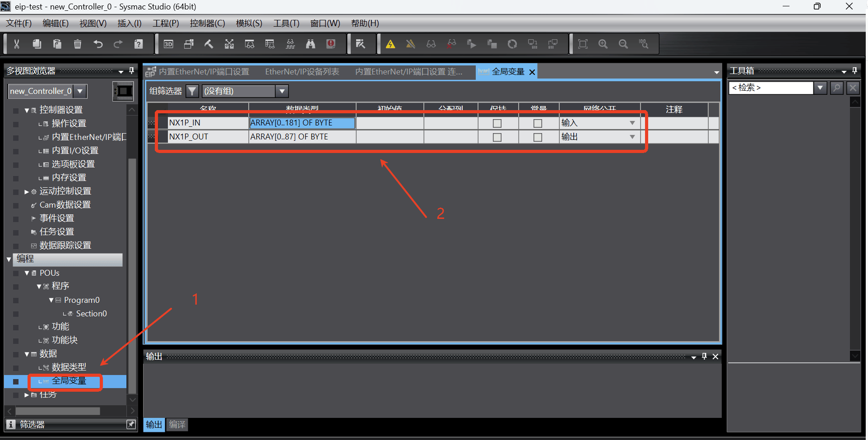
Task: Click the binoculars search icon
Action: (x=311, y=44)
